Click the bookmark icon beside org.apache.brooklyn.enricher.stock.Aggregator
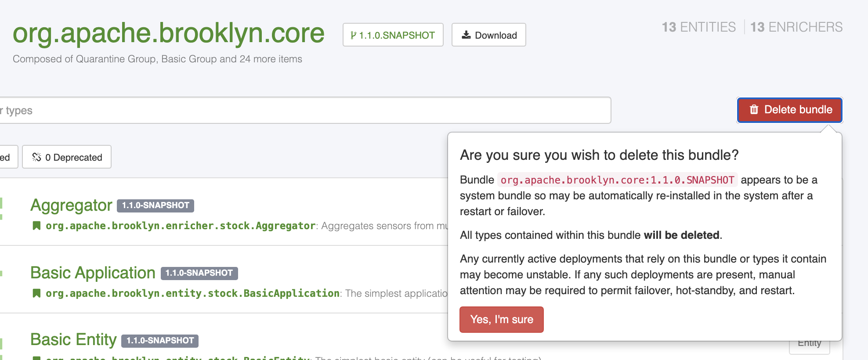This screenshot has width=868, height=360. point(36,226)
